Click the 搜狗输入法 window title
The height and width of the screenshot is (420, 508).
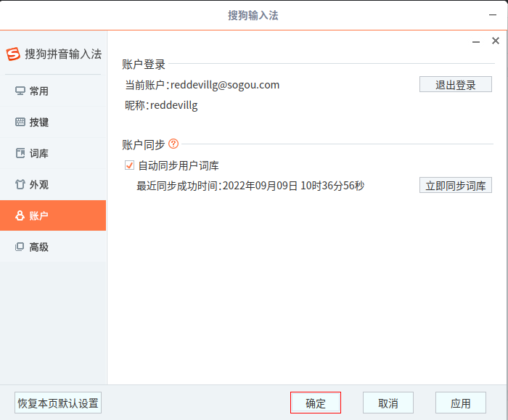coord(253,15)
